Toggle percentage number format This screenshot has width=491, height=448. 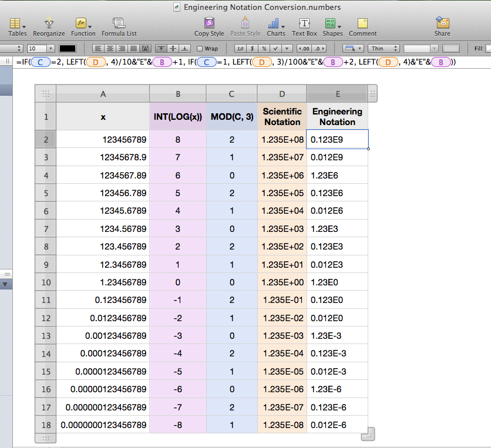pyautogui.click(x=264, y=49)
